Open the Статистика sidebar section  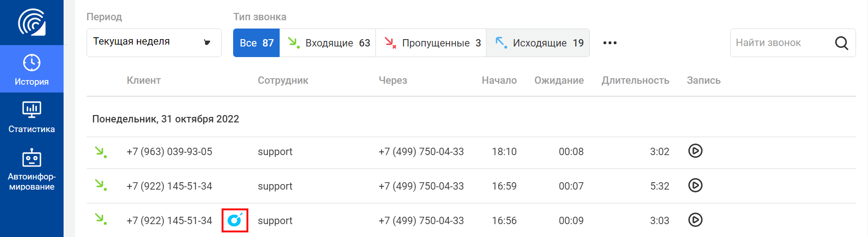point(32,117)
